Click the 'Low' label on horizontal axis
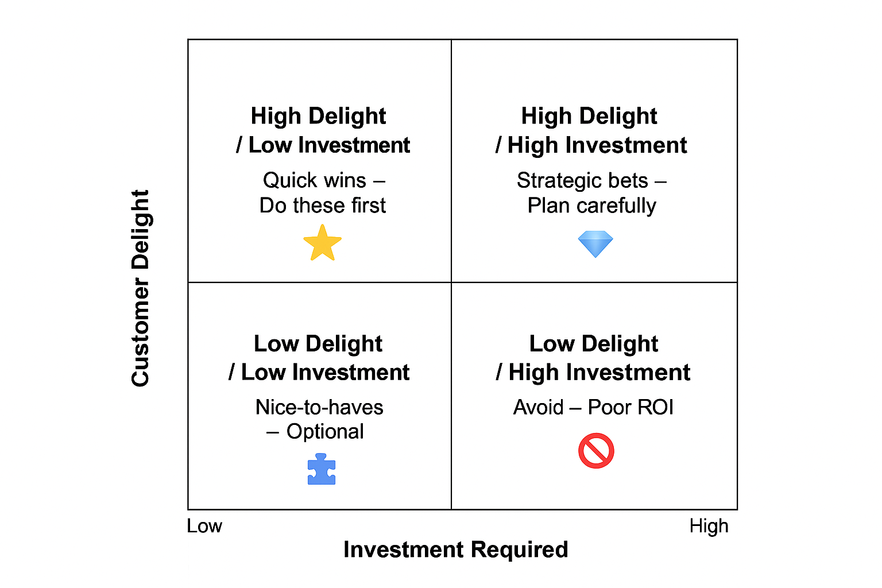Image resolution: width=882 pixels, height=588 pixels. click(x=204, y=526)
